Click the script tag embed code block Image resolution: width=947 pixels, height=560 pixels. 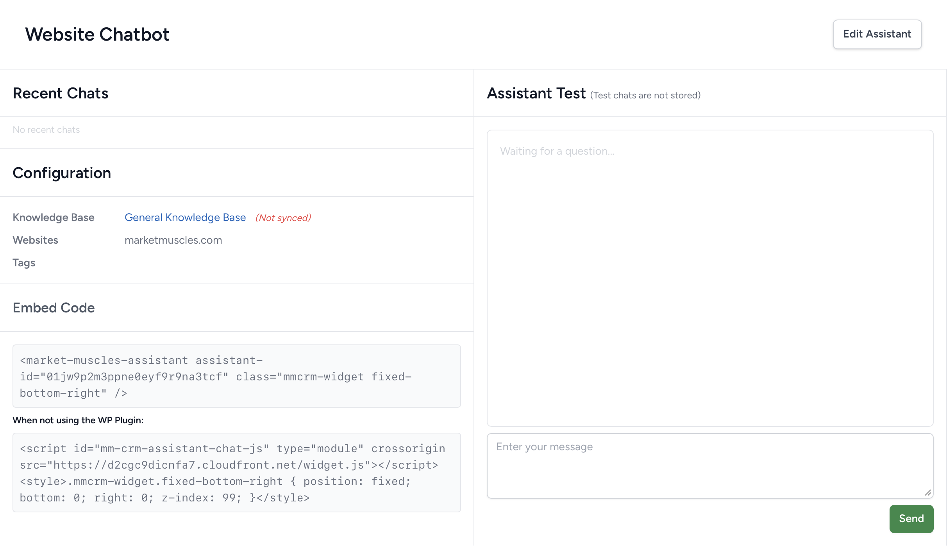coord(236,473)
